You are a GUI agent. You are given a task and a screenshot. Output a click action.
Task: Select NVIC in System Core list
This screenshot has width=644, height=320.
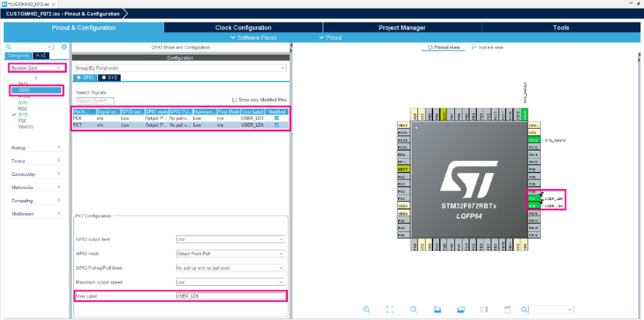[23, 102]
